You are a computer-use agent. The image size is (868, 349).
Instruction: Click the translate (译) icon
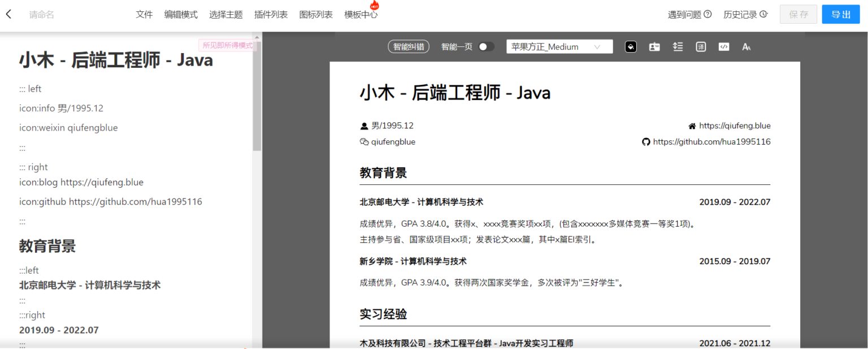pos(701,47)
